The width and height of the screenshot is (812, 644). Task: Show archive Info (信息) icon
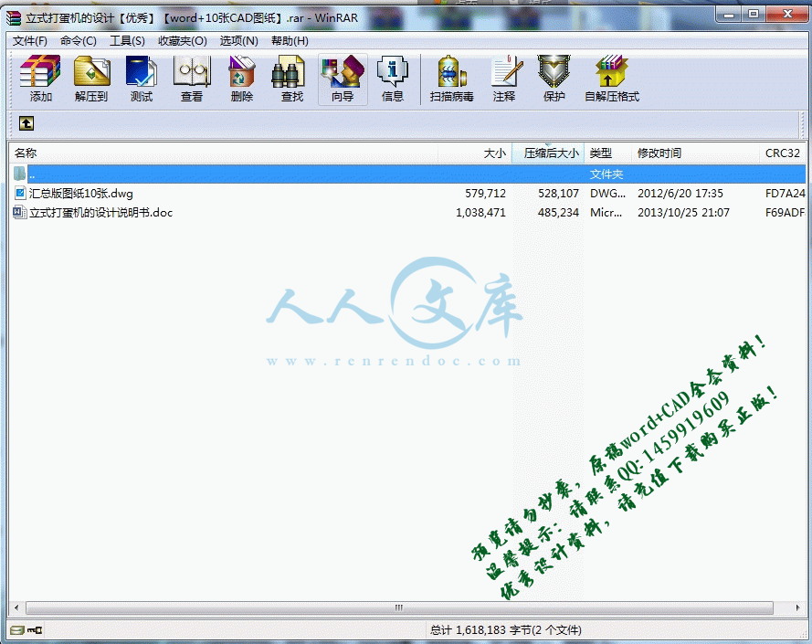pyautogui.click(x=393, y=79)
